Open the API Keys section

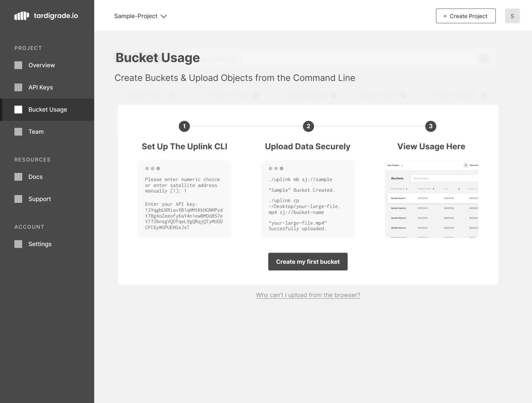(41, 87)
